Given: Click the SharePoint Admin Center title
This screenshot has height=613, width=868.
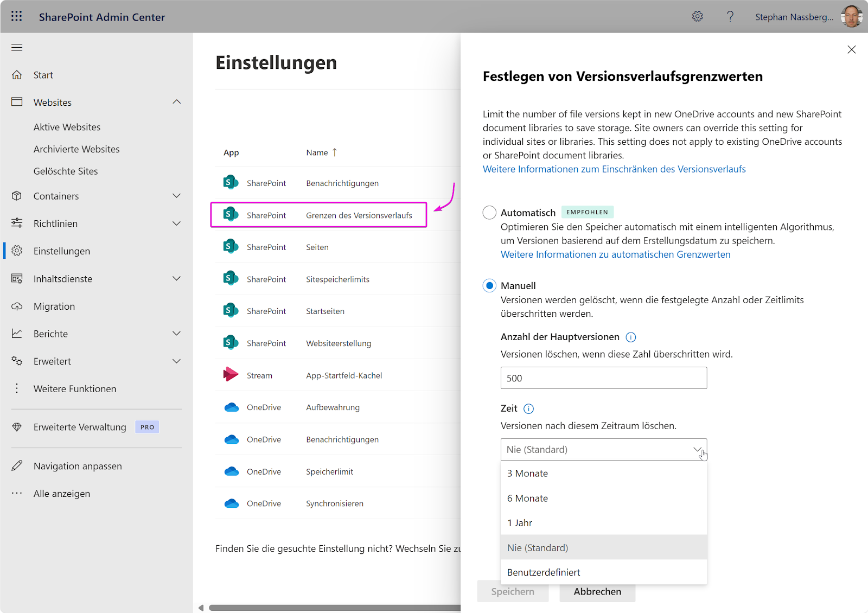Looking at the screenshot, I should (102, 17).
